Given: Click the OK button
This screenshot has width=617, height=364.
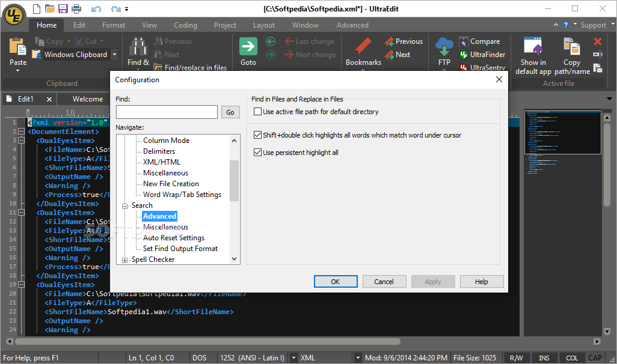Looking at the screenshot, I should coord(335,282).
